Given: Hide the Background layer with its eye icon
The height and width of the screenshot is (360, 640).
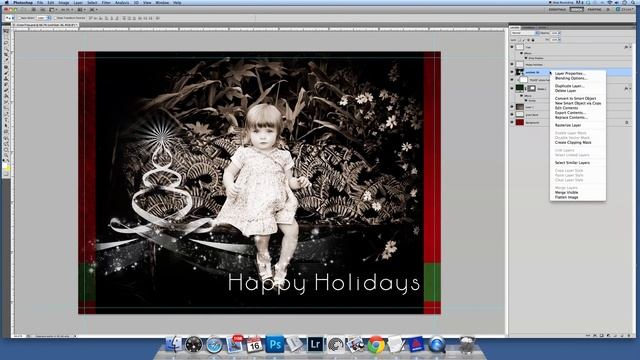Looking at the screenshot, I should [x=512, y=122].
